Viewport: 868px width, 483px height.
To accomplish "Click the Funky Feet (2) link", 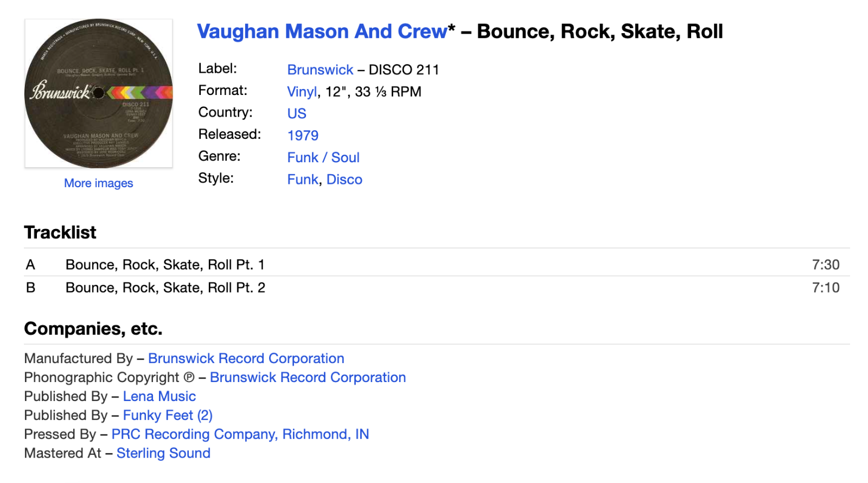I will (x=168, y=416).
